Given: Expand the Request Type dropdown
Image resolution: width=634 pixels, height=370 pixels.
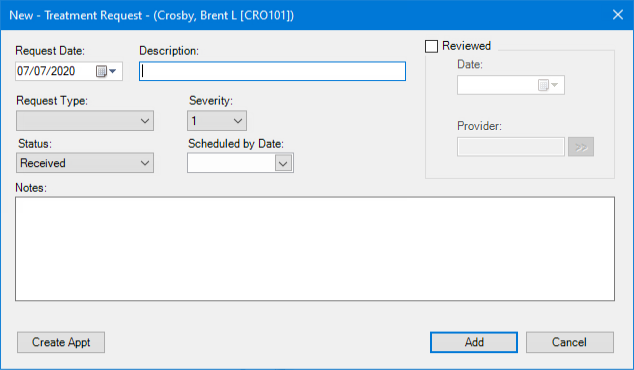Looking at the screenshot, I should click(x=85, y=121).
